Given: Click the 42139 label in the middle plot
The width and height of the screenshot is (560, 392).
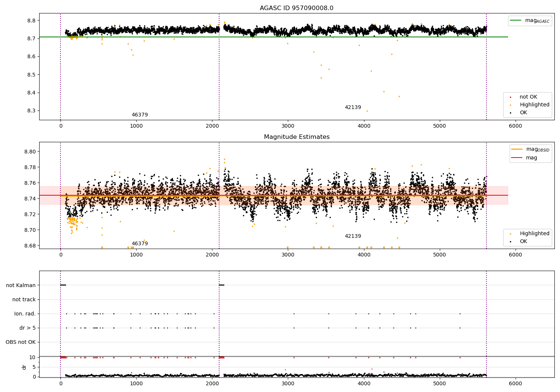Looking at the screenshot, I should 353,236.
